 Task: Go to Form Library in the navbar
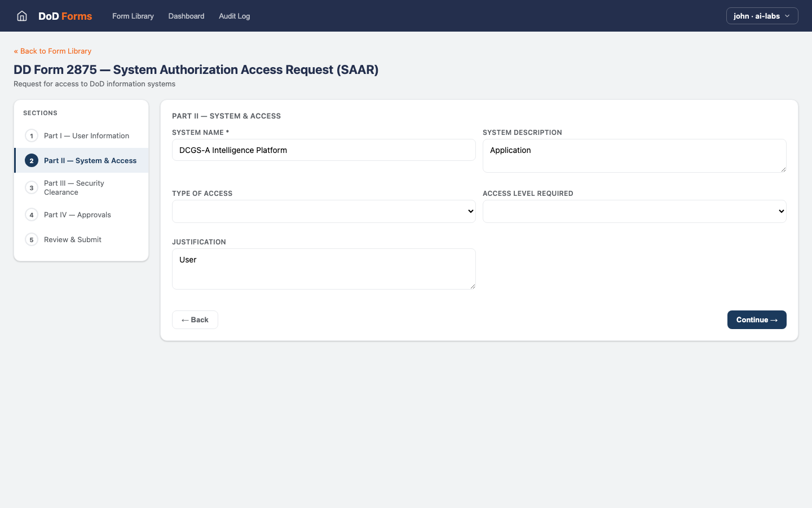pyautogui.click(x=133, y=16)
